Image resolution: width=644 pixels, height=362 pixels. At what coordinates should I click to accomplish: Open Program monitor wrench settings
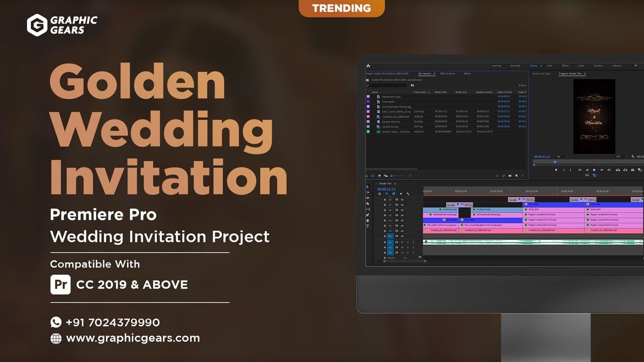633,156
